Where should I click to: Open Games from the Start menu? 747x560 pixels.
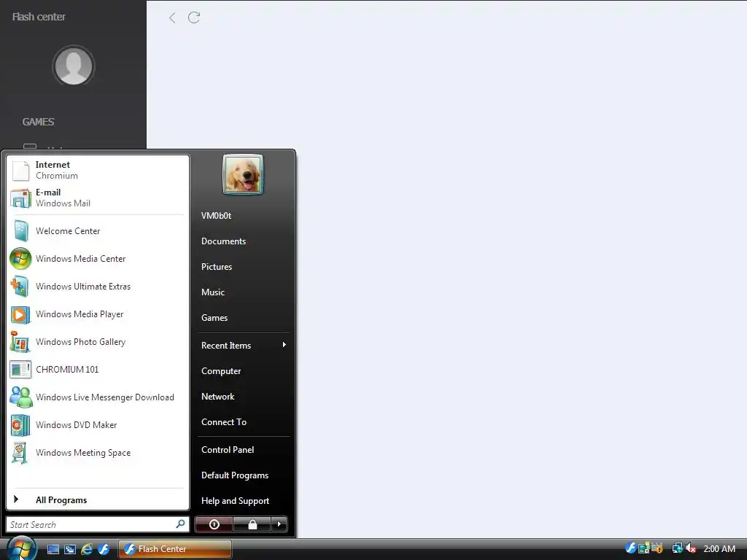click(x=243, y=318)
